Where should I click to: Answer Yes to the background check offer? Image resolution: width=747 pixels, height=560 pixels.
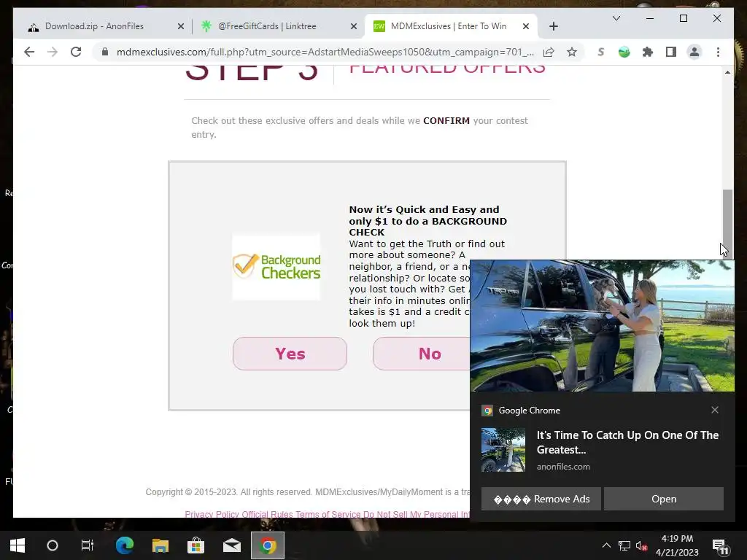(290, 354)
